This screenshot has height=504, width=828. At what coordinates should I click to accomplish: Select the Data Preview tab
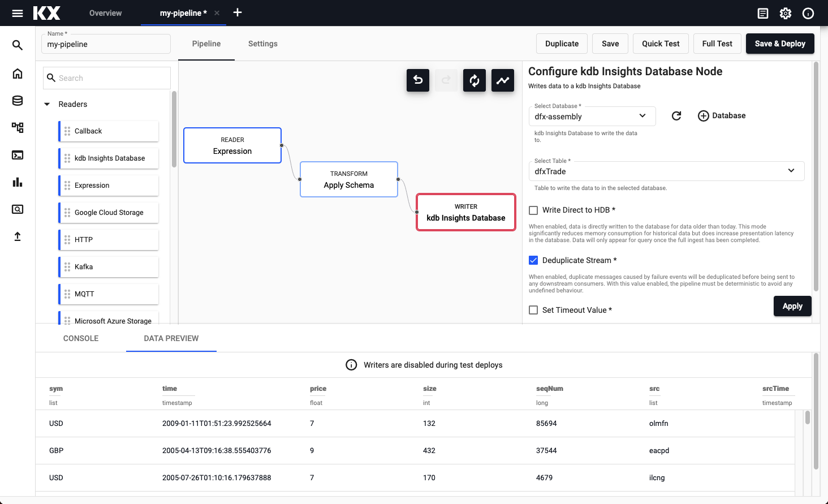pos(171,338)
